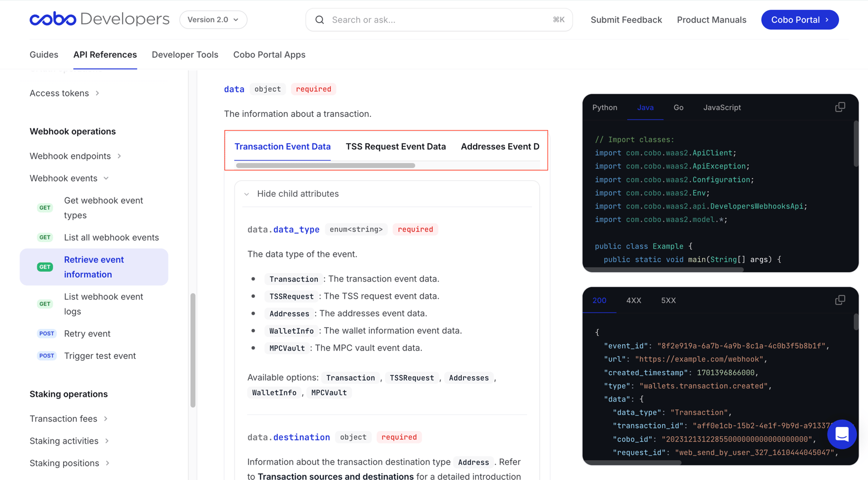Show the 4XX response example

coord(633,301)
